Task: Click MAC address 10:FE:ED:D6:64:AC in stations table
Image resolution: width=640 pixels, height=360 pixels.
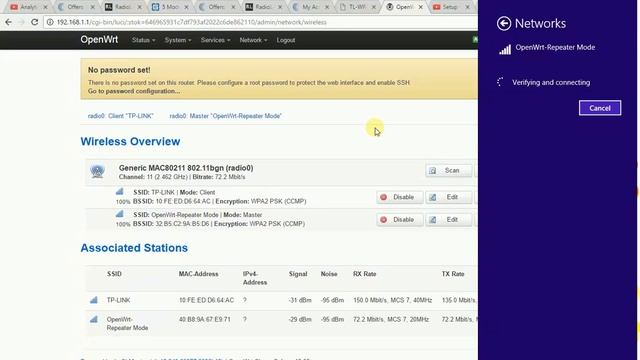Action: pos(207,300)
